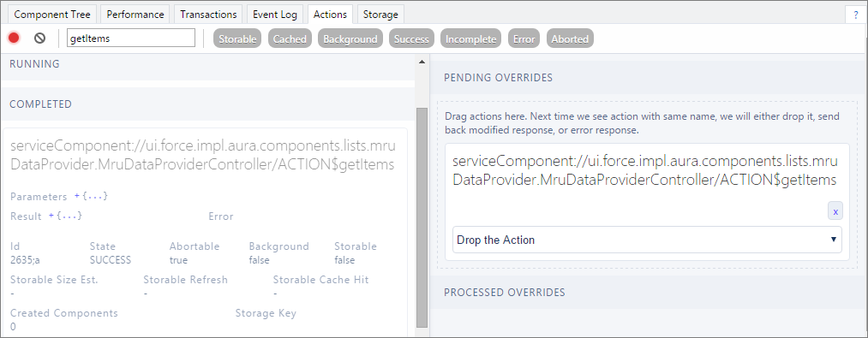Click the scroll up arrow in actions list
Image resolution: width=868 pixels, height=338 pixels.
[x=422, y=62]
